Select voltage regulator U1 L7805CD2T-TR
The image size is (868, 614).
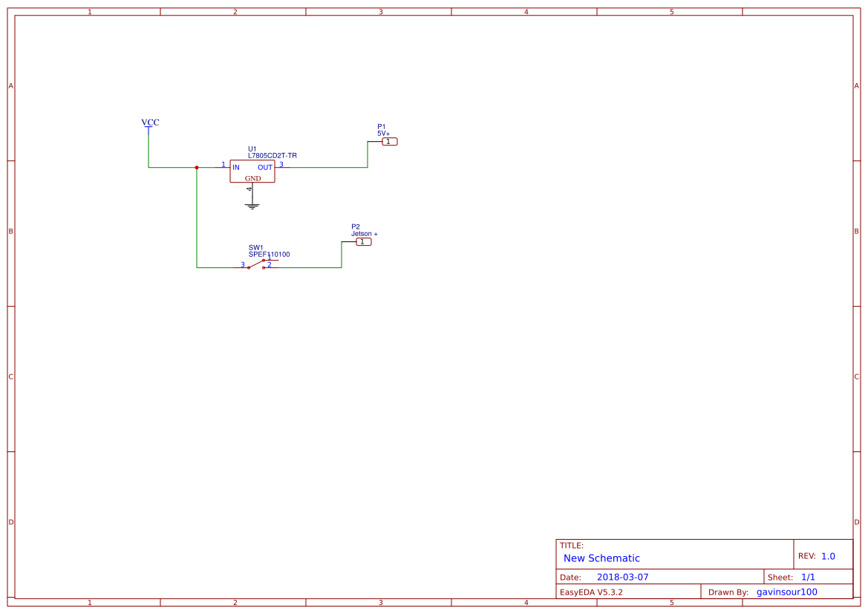[x=252, y=172]
